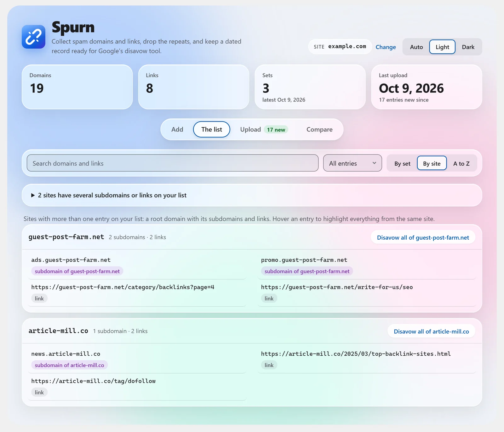Select the news.article-mill.co entry
The height and width of the screenshot is (432, 504).
click(x=137, y=360)
